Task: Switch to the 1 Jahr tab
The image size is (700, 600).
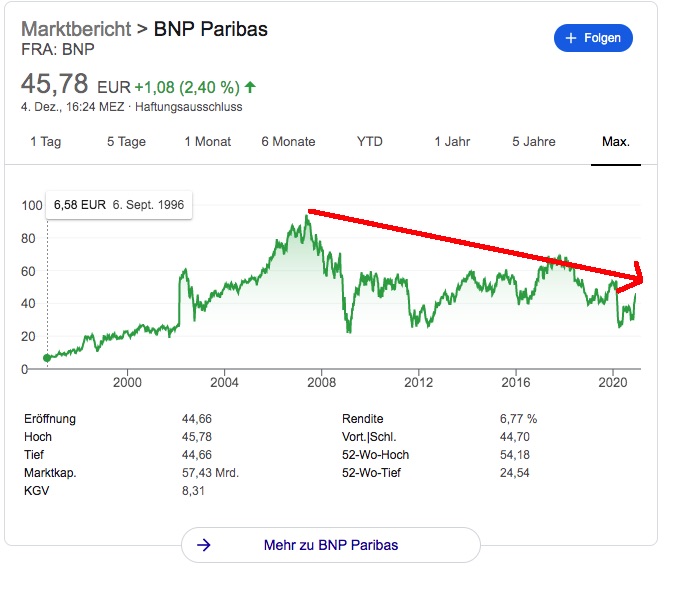Action: 452,142
